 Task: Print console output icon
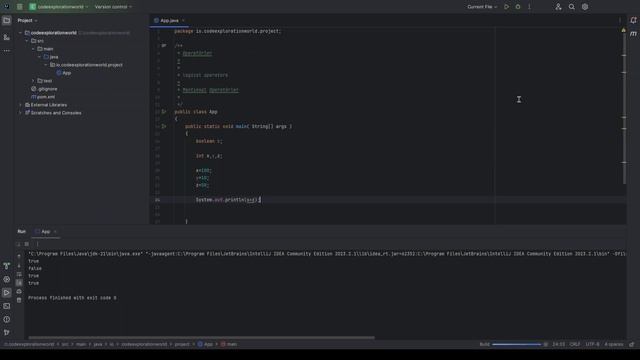pos(19,291)
